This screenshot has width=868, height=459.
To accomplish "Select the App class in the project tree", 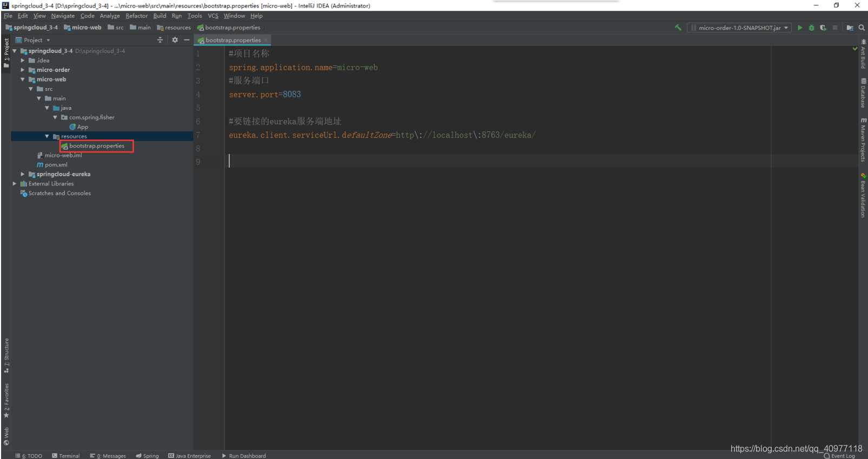I will tap(79, 127).
